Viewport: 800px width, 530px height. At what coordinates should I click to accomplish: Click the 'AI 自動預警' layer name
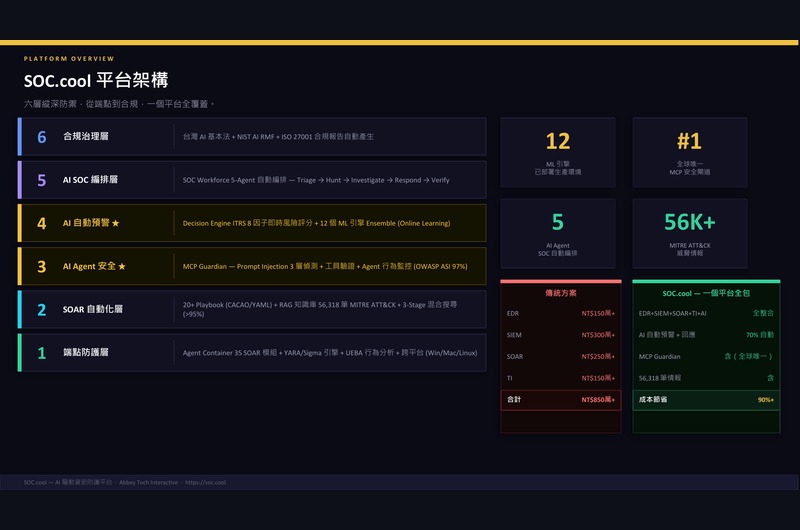coord(86,223)
